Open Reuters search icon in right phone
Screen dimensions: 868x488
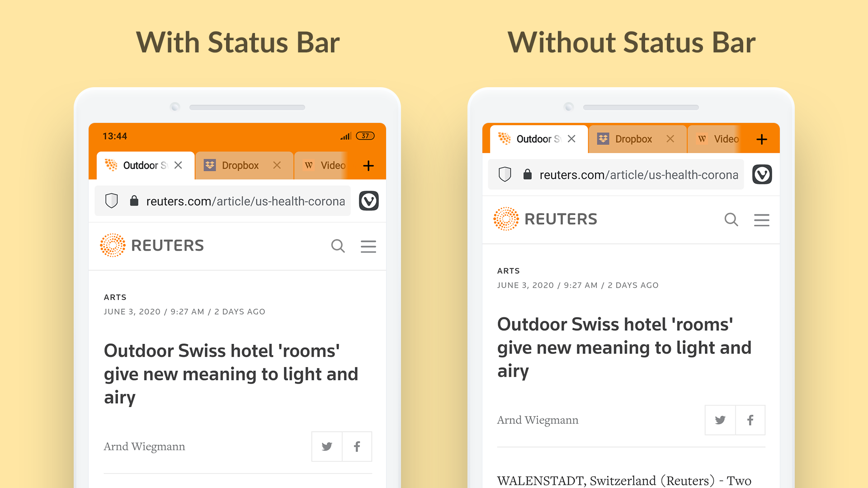tap(731, 220)
